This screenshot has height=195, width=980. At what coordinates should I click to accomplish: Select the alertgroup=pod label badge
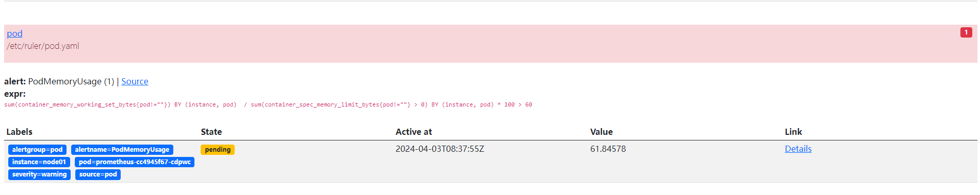click(37, 150)
